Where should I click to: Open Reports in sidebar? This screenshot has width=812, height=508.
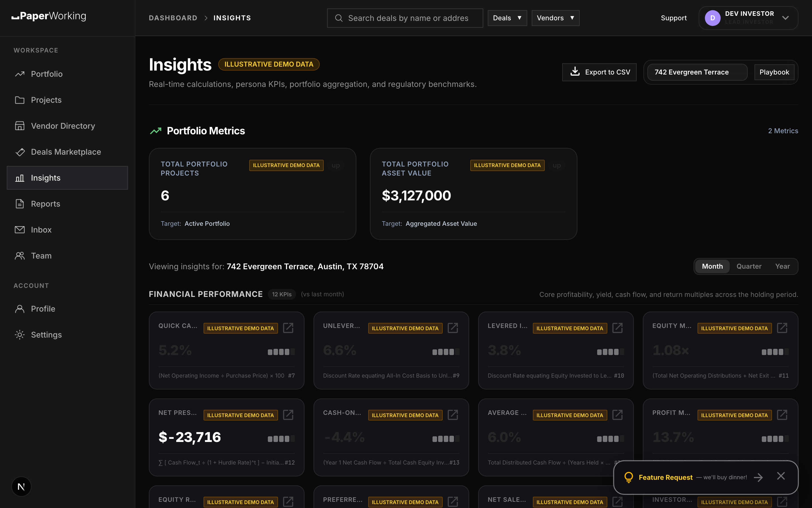67,204
